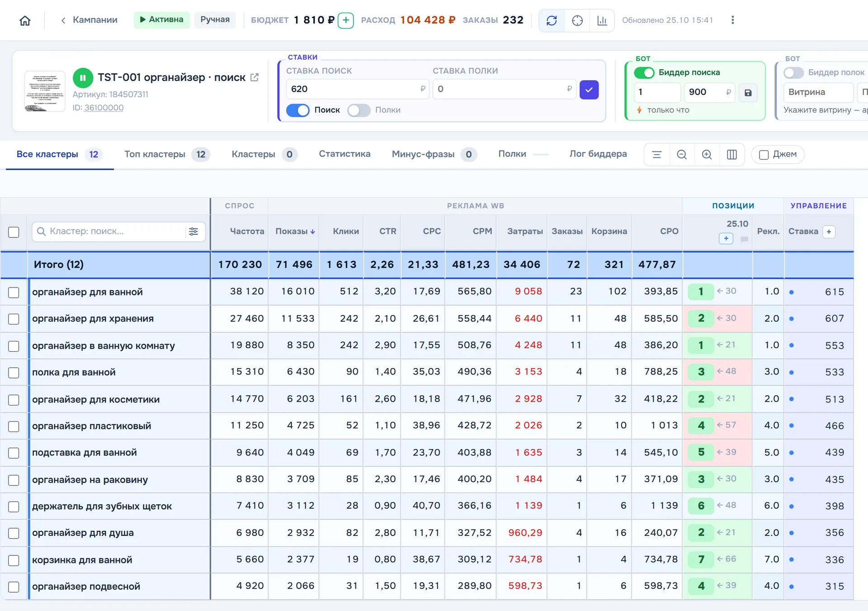
Task: Pause the TST-001 campaign
Action: pos(83,78)
